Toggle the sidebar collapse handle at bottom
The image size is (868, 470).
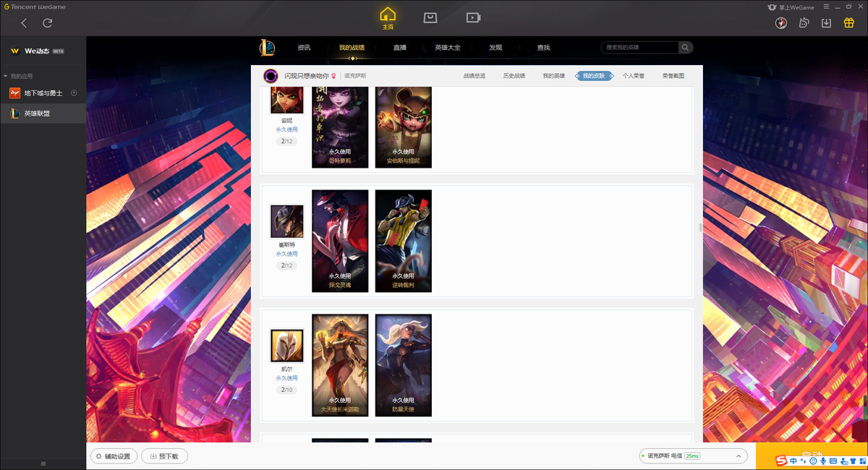click(43, 463)
